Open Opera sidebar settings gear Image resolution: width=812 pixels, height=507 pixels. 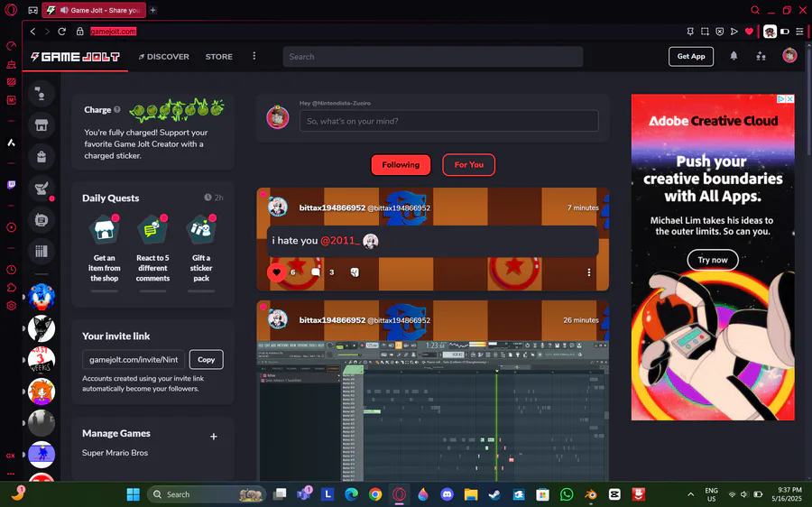click(11, 306)
